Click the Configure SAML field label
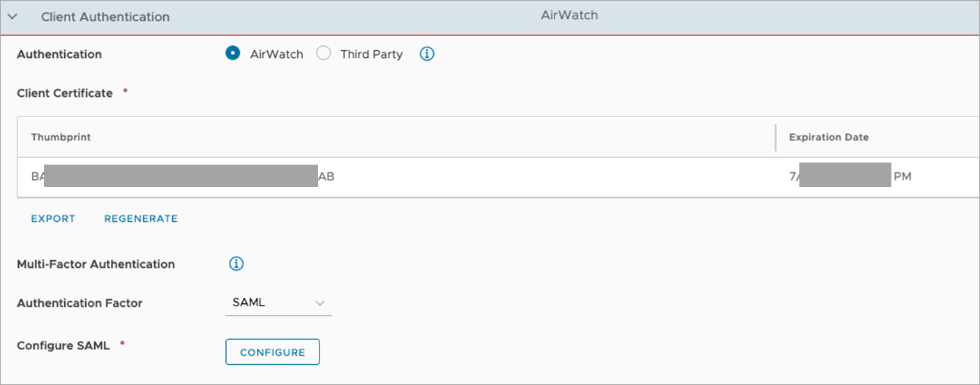Image resolution: width=980 pixels, height=385 pixels. [x=63, y=345]
